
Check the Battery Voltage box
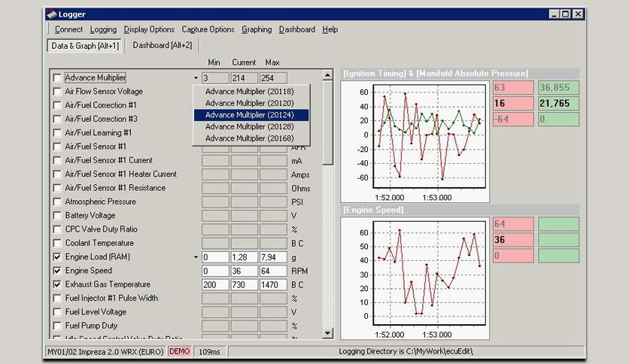tap(57, 215)
